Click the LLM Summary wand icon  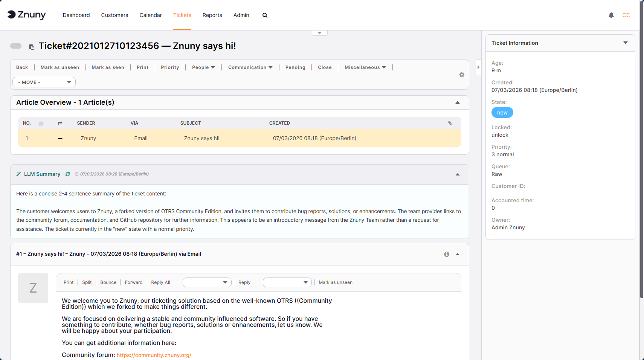[x=19, y=174]
